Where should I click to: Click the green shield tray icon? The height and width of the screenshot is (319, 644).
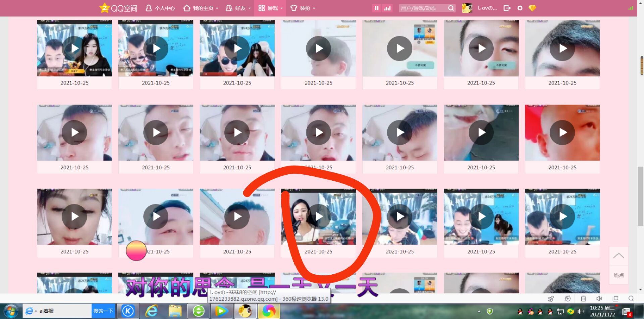490,311
